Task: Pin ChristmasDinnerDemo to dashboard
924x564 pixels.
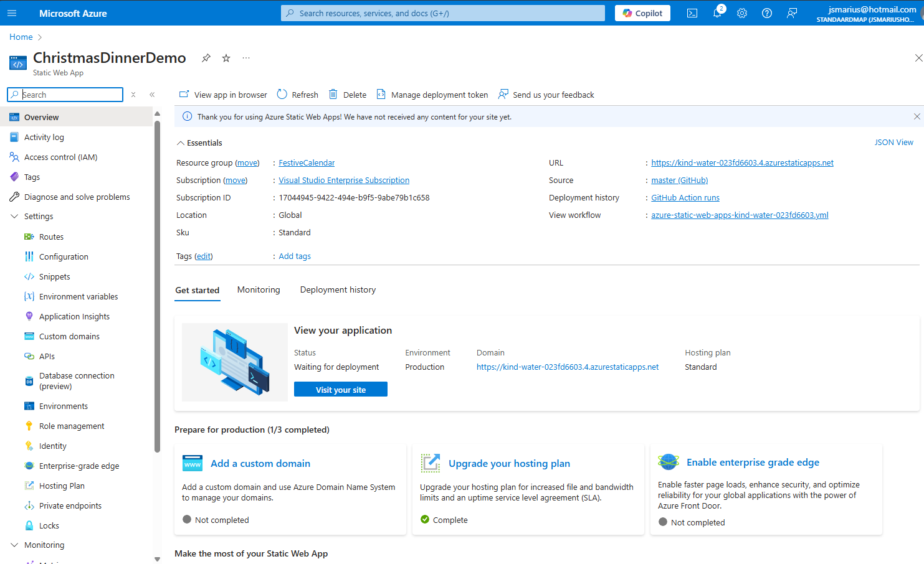Action: [x=206, y=58]
